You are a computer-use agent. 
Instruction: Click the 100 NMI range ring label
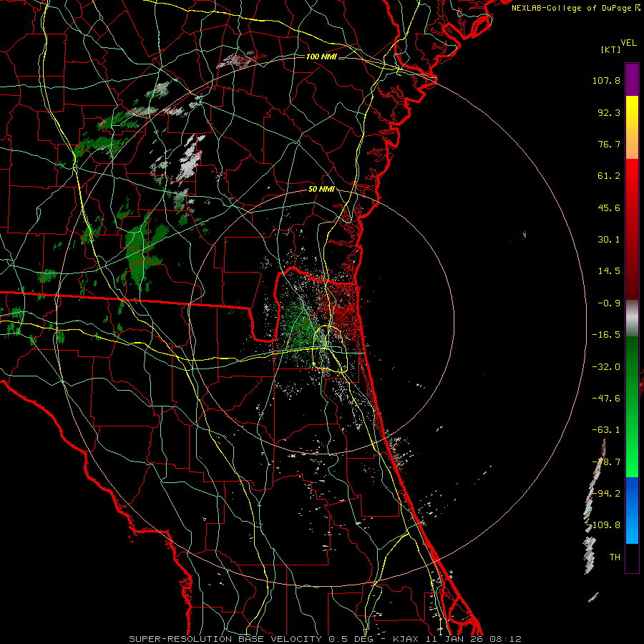coord(321,57)
